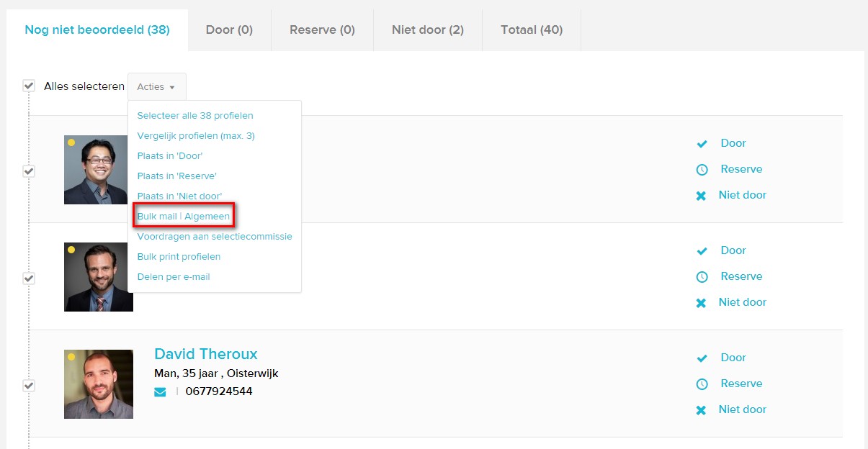Uncheck the first candidate's selection checkbox

29,171
